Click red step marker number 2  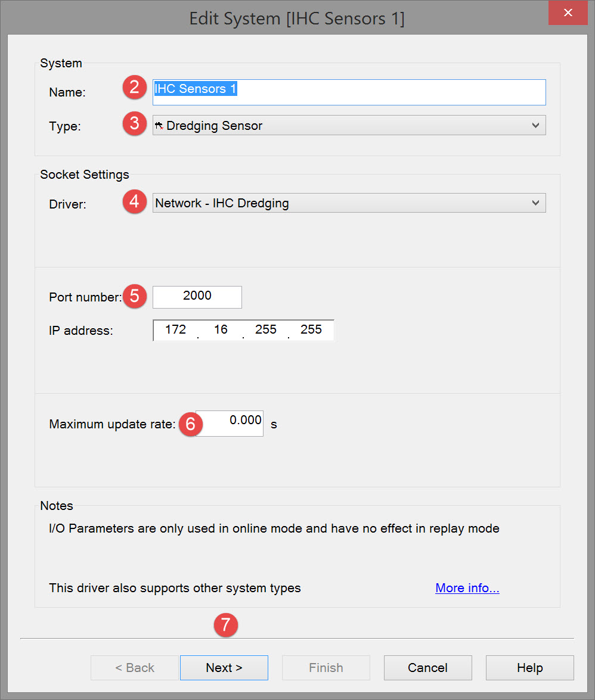[x=135, y=88]
